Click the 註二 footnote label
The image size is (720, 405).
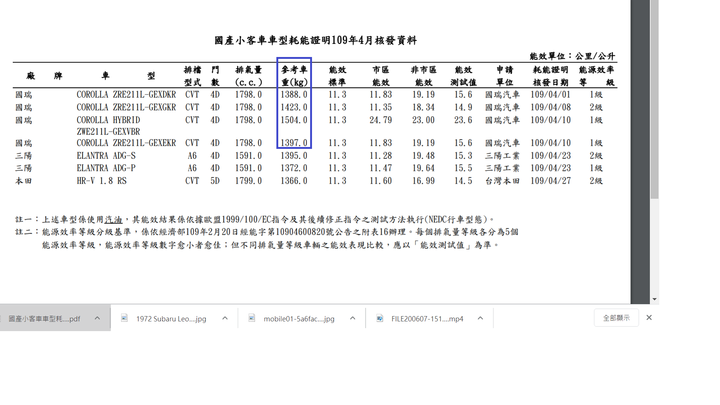click(x=24, y=232)
